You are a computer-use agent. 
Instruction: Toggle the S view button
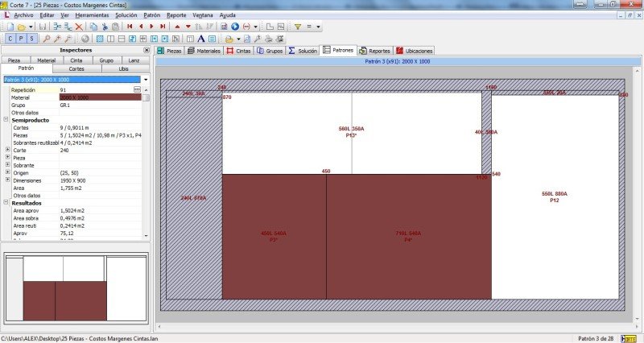tap(31, 39)
